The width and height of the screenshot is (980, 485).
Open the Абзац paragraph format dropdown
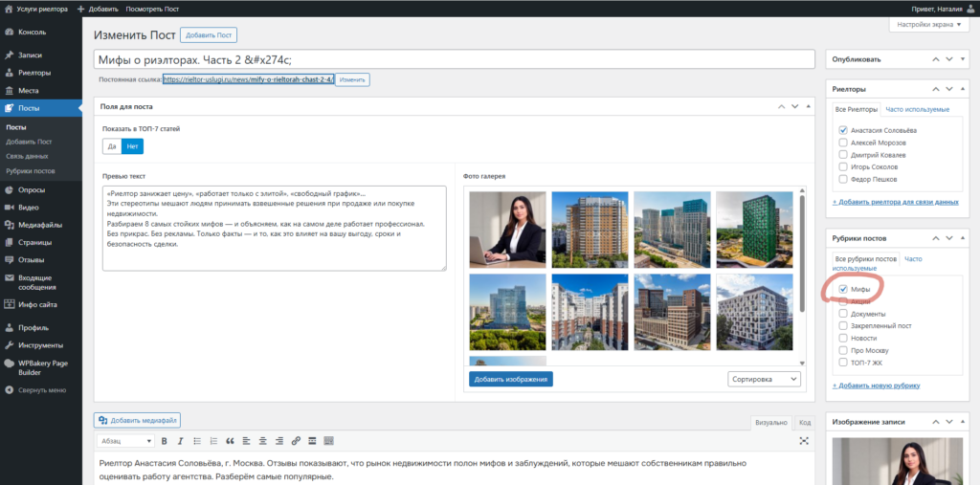125,441
